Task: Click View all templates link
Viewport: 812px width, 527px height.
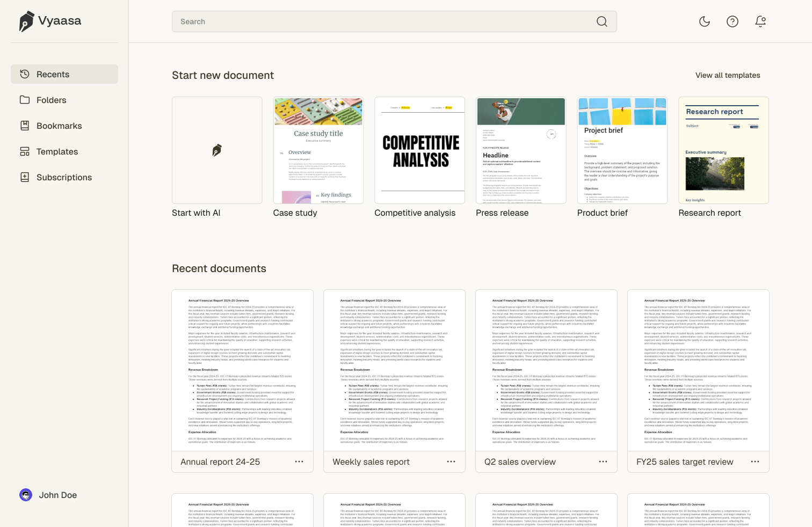Action: point(728,75)
